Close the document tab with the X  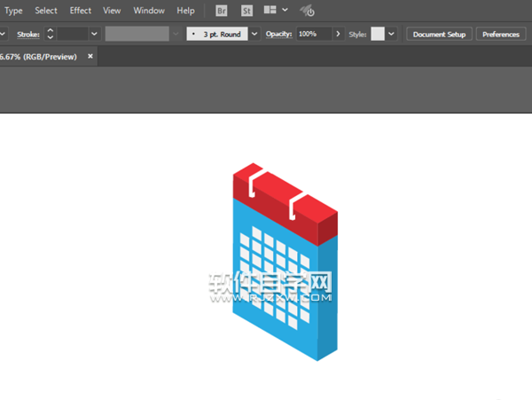(x=90, y=56)
